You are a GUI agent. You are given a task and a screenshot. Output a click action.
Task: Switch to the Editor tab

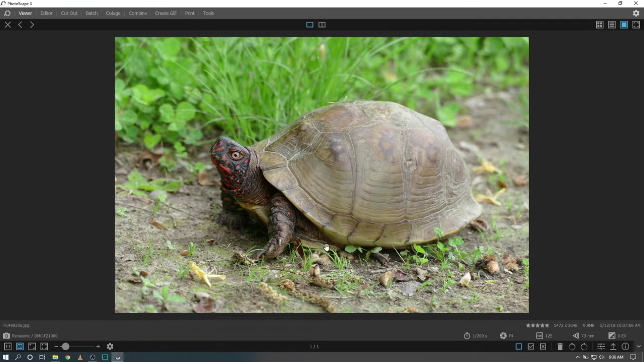46,13
